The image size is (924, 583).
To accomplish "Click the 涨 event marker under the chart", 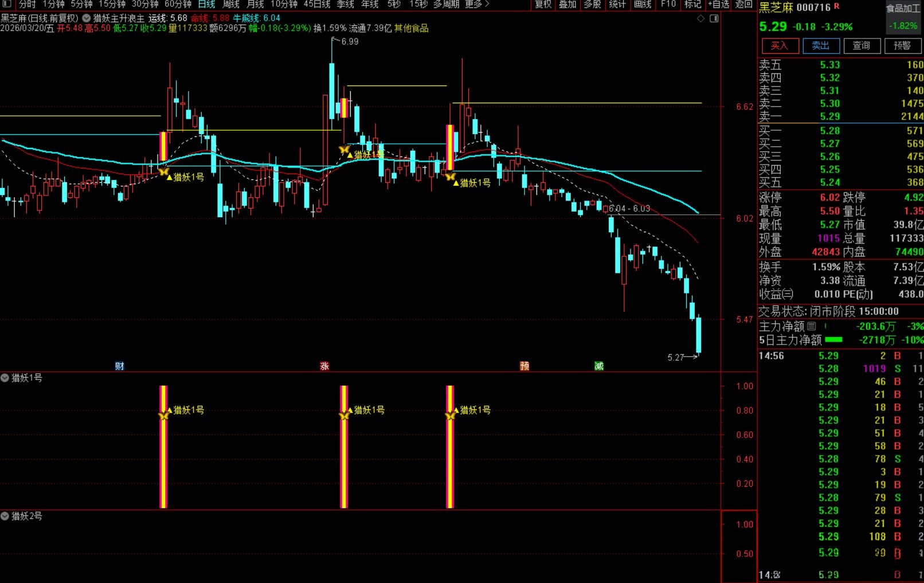I will coord(324,366).
